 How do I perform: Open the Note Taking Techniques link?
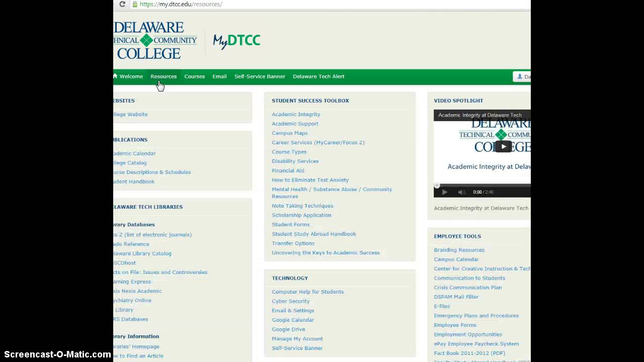[302, 206]
